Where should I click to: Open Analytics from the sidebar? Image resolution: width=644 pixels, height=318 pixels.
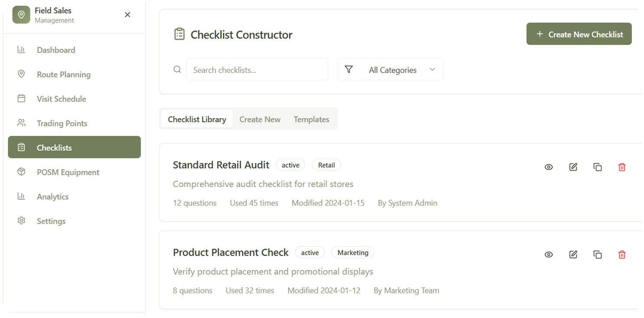52,197
